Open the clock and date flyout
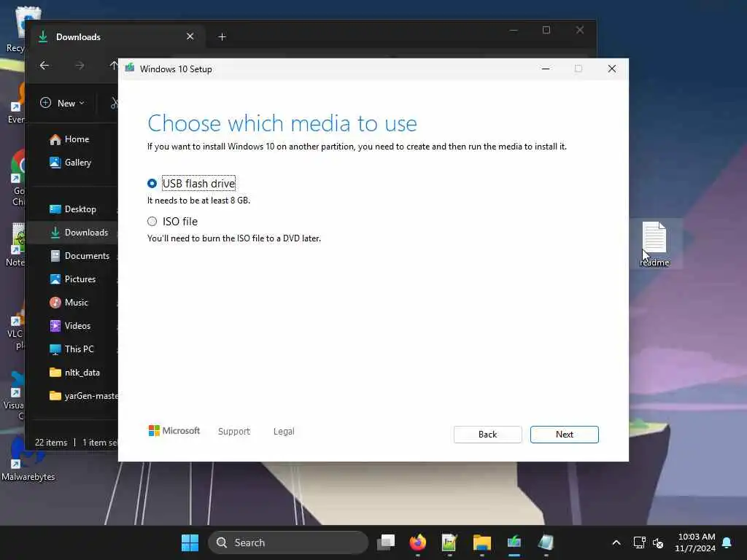This screenshot has height=560, width=747. coord(695,542)
